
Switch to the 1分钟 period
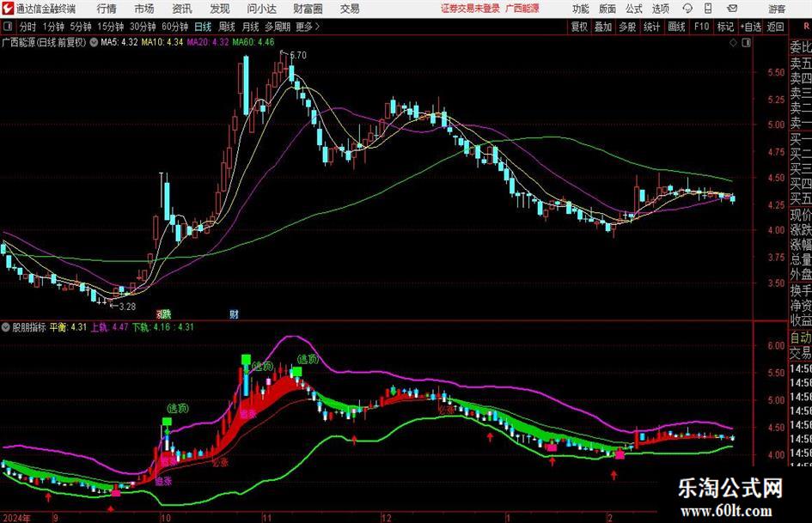[53, 27]
